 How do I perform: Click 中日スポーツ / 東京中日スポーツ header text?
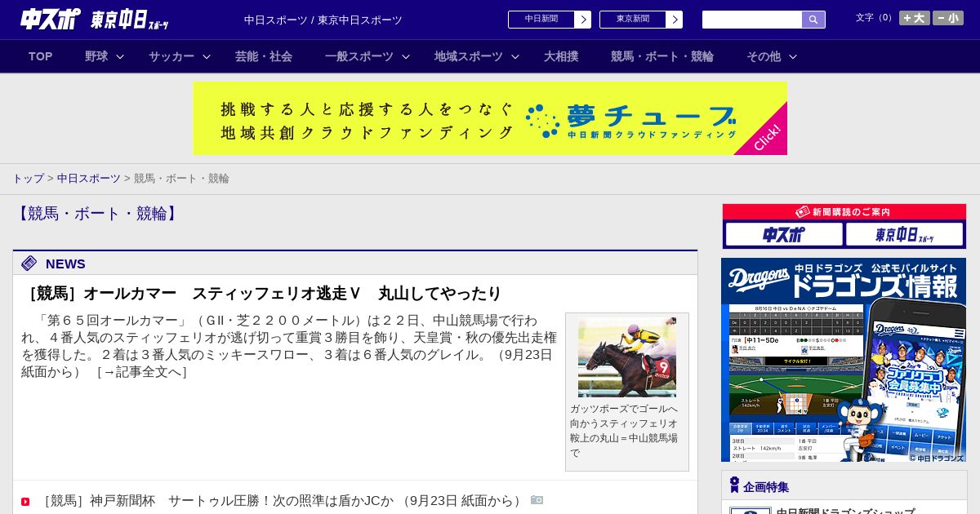tap(323, 20)
